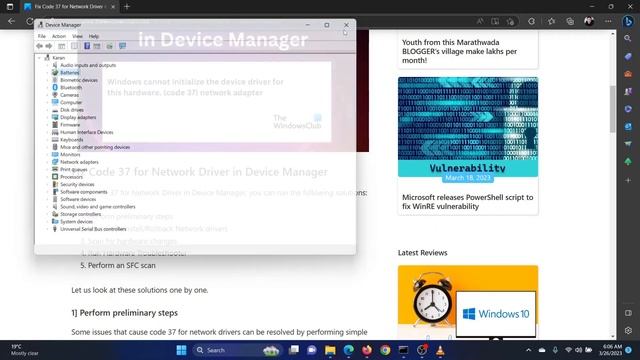
Task: Select the Print queues category
Action: coord(73,169)
